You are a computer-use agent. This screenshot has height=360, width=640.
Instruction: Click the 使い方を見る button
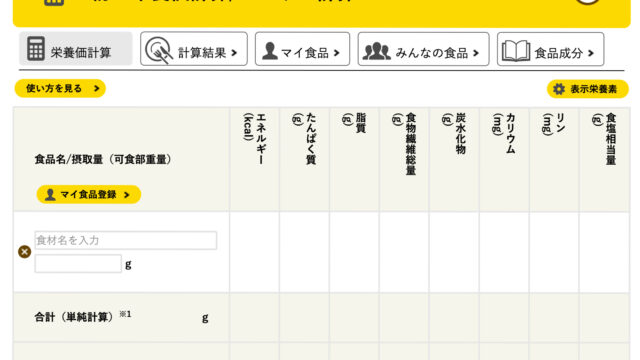coord(60,89)
